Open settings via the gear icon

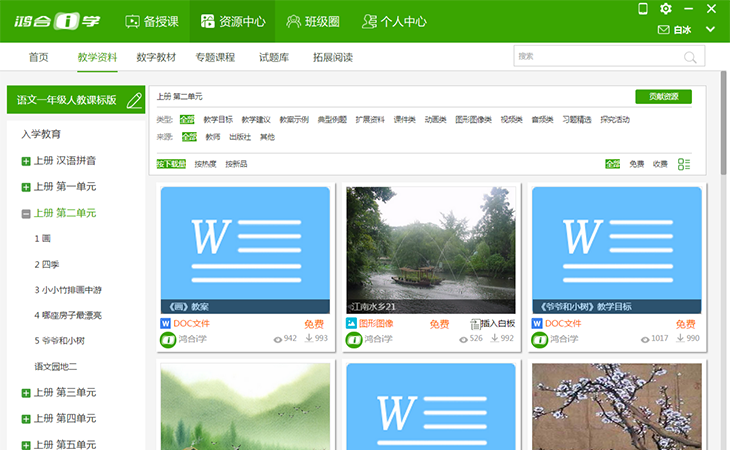(x=666, y=9)
